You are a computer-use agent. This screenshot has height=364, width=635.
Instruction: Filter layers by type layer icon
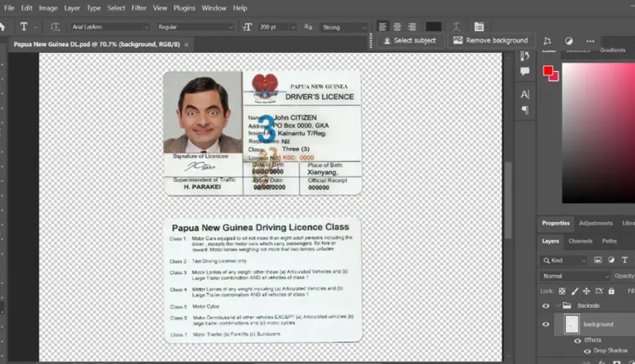click(x=624, y=260)
